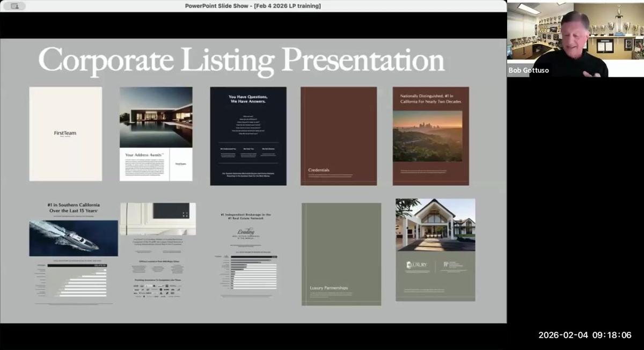Select the brown 'Credentials' brochure cover
Image resolution: width=644 pixels, height=350 pixels.
pyautogui.click(x=339, y=135)
